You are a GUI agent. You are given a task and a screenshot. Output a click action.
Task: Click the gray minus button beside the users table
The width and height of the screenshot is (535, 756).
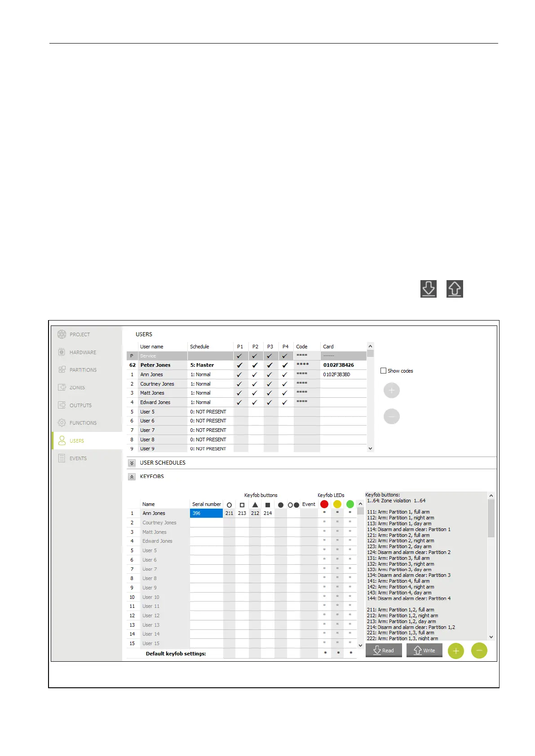click(x=392, y=417)
